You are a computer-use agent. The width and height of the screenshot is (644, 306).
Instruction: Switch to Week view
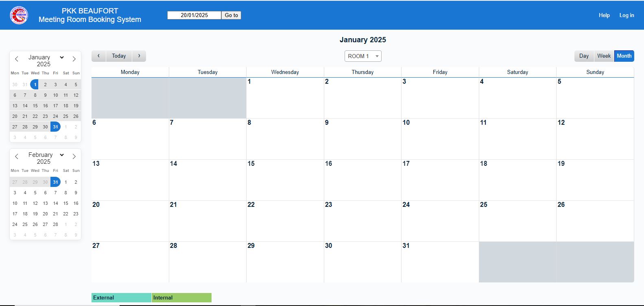click(x=604, y=56)
